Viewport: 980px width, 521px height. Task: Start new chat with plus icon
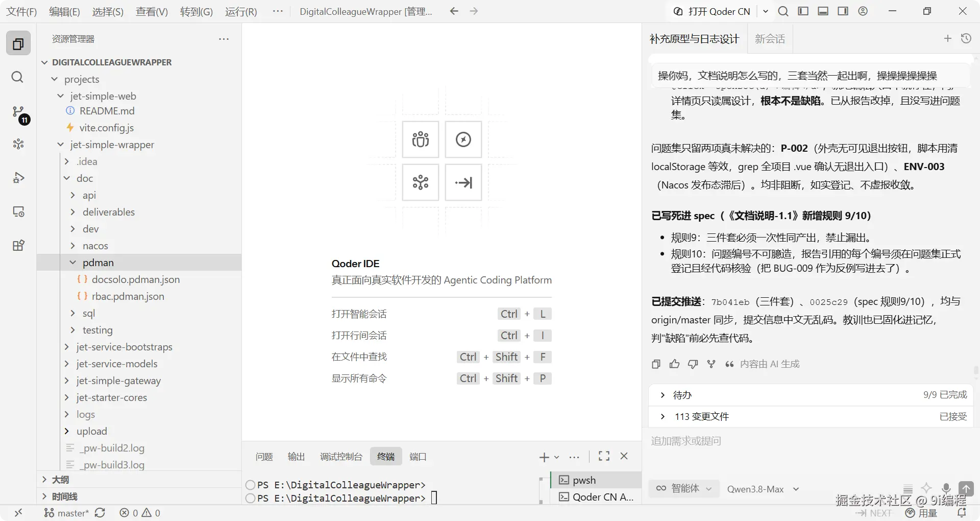click(x=947, y=38)
